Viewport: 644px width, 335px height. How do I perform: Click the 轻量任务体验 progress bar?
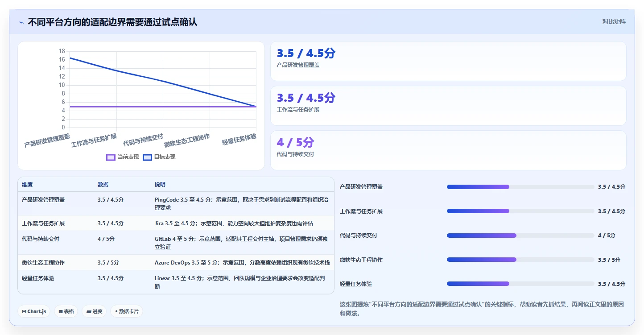coord(520,284)
